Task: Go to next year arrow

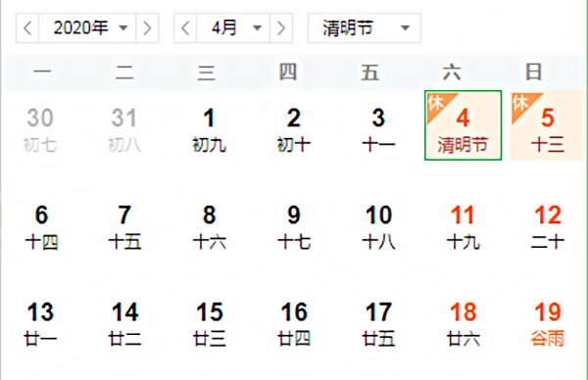Action: coord(147,28)
